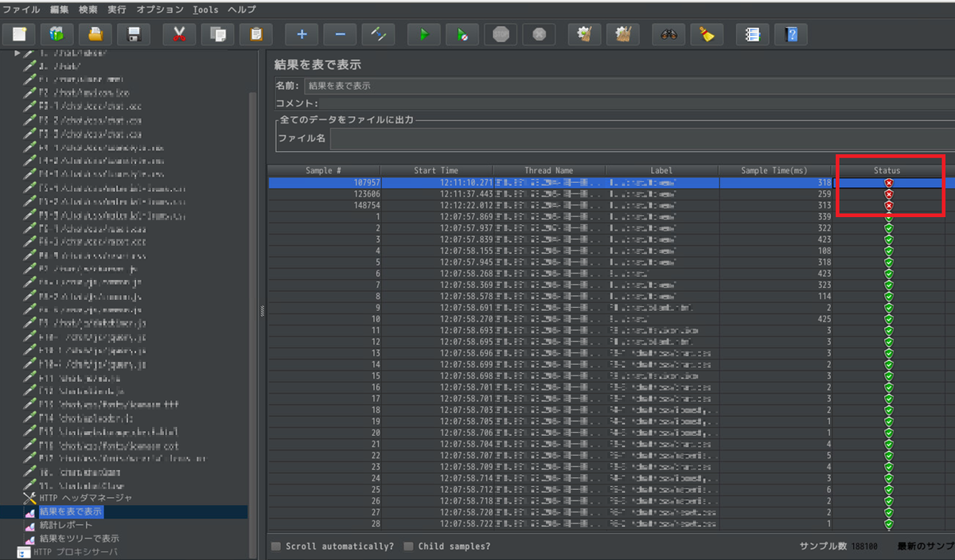
Task: Sort table by Label column header
Action: (x=661, y=171)
